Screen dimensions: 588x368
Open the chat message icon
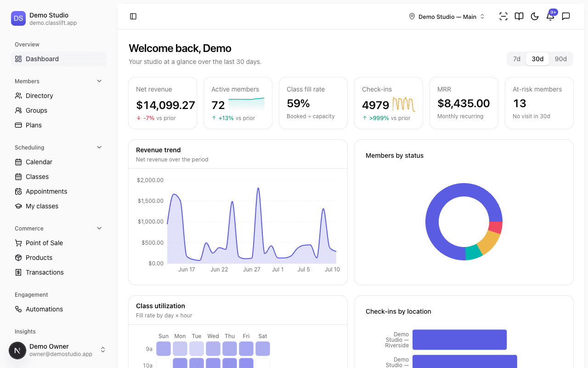566,17
